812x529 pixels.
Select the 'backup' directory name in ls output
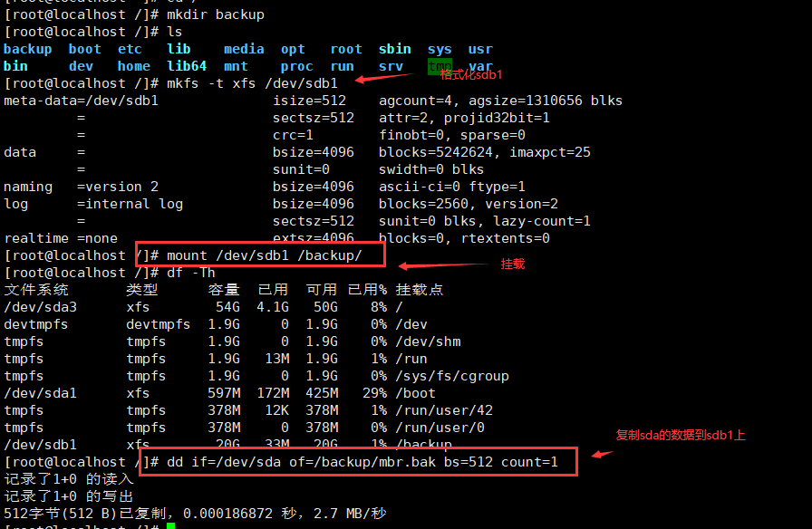coord(28,49)
